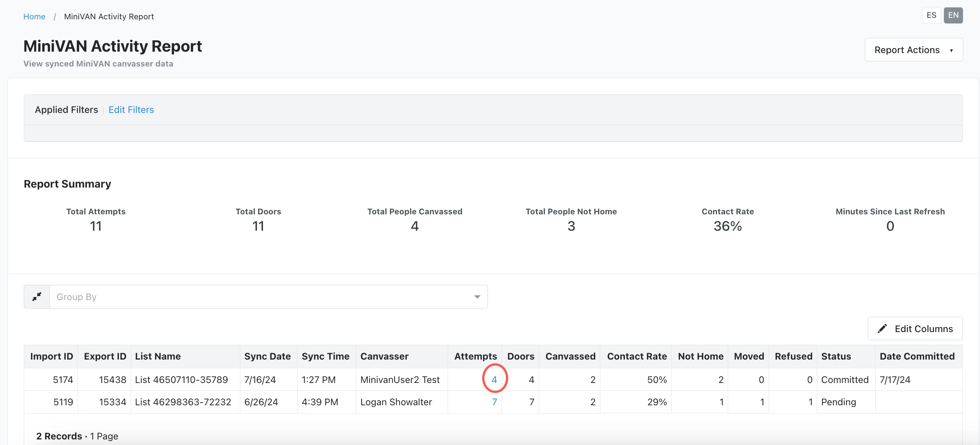Sort table by Canvasser column header
The width and height of the screenshot is (980, 445).
point(384,356)
